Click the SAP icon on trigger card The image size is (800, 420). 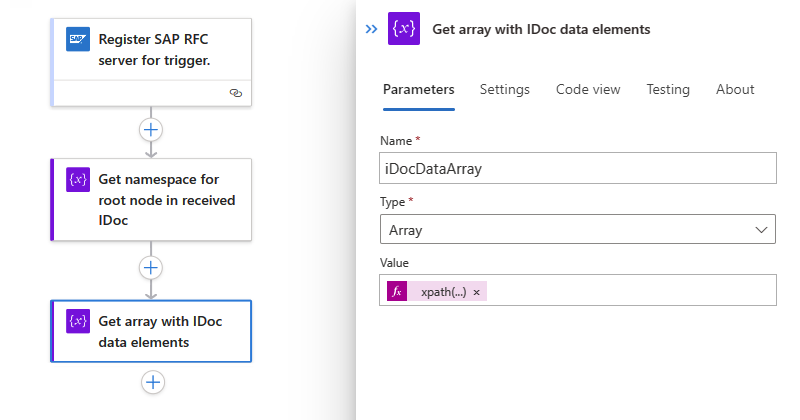tap(78, 39)
